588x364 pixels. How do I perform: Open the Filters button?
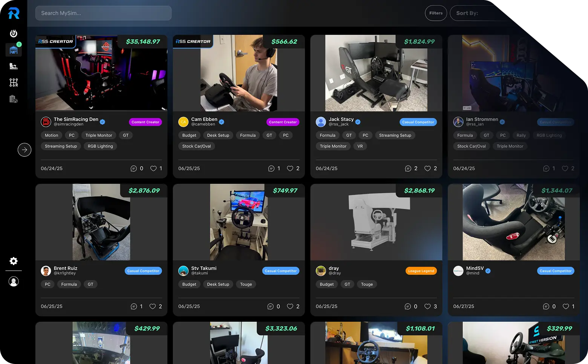[436, 13]
